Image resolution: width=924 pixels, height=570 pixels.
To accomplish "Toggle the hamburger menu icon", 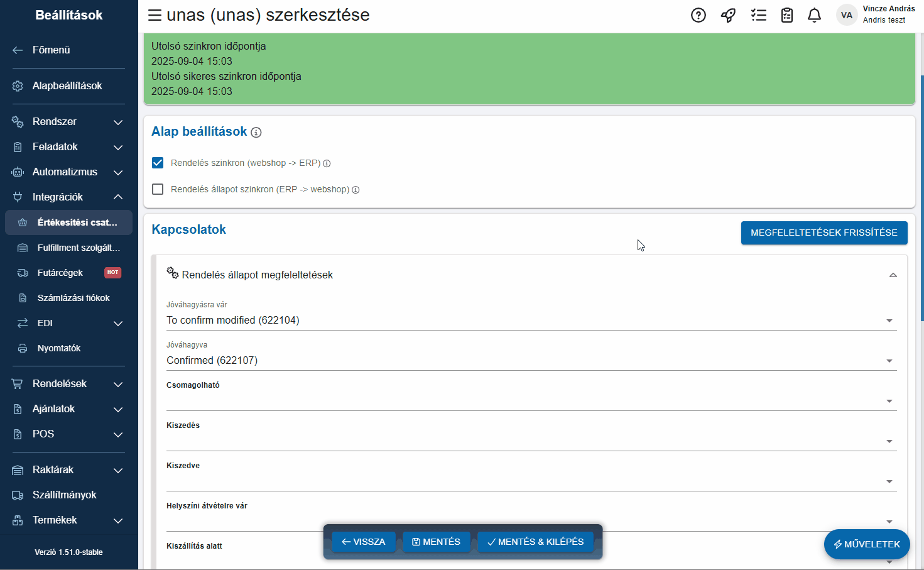I will (155, 15).
